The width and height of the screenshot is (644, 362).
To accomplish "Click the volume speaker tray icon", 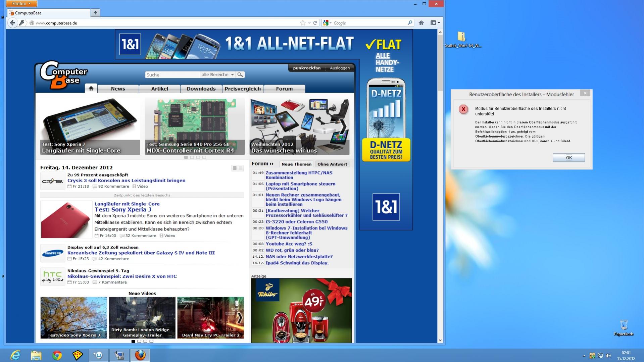I will point(608,356).
